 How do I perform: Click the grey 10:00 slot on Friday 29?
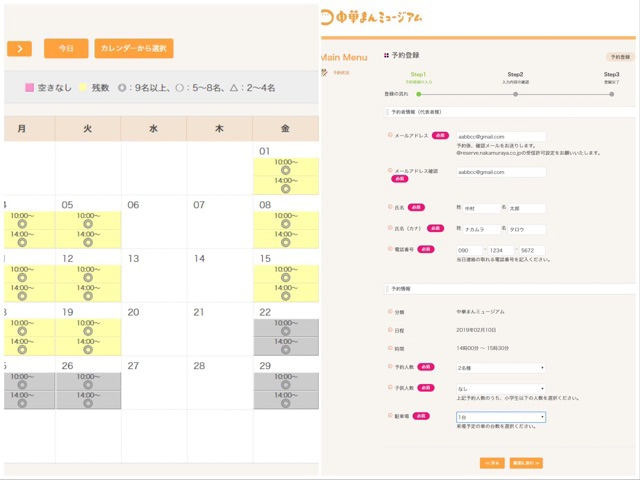click(286, 381)
